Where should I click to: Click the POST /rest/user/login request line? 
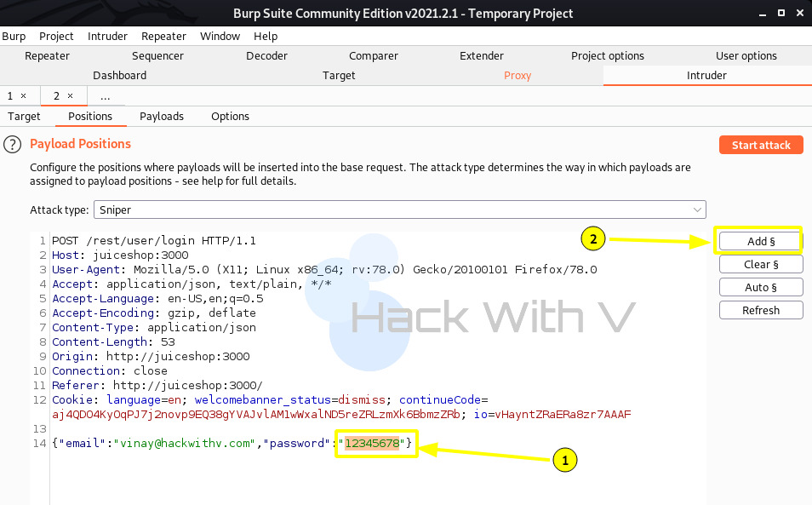pyautogui.click(x=154, y=241)
